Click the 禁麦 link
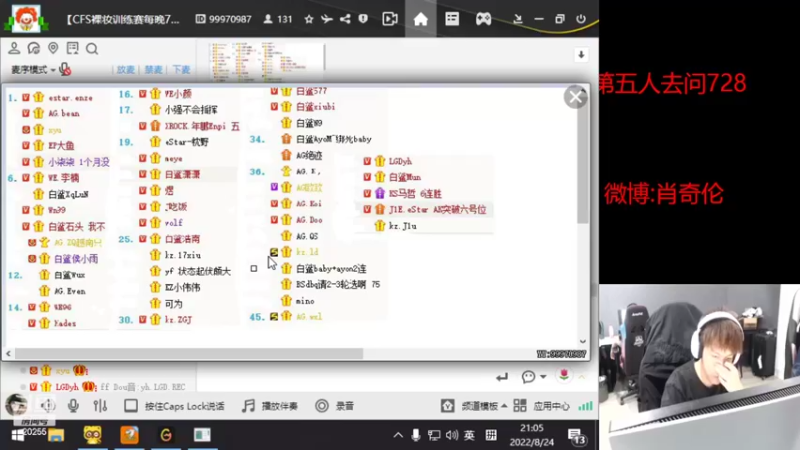The width and height of the screenshot is (800, 450). pos(153,69)
